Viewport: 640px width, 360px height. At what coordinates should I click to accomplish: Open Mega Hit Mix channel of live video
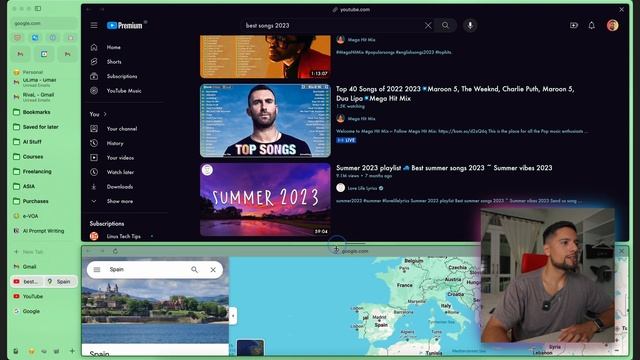click(x=361, y=119)
